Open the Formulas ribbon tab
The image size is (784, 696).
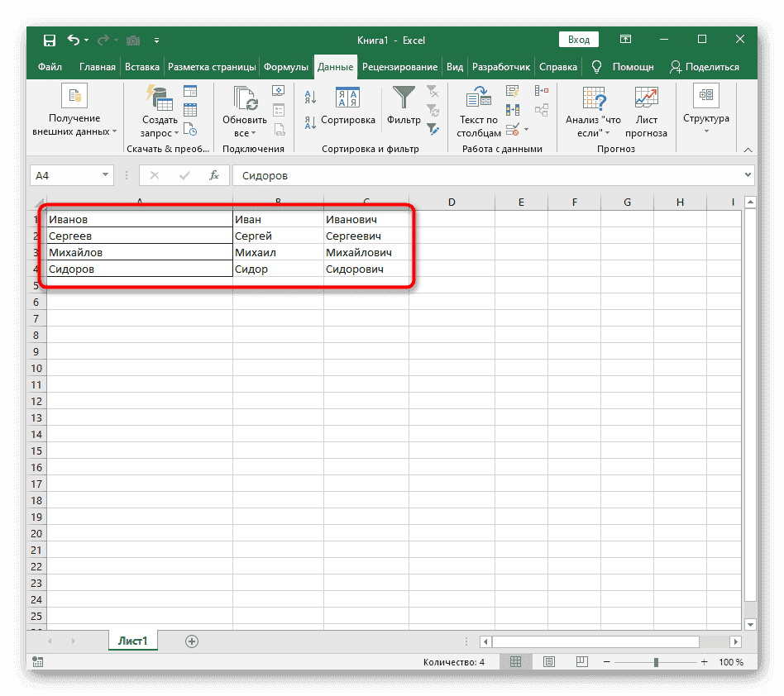pos(287,67)
